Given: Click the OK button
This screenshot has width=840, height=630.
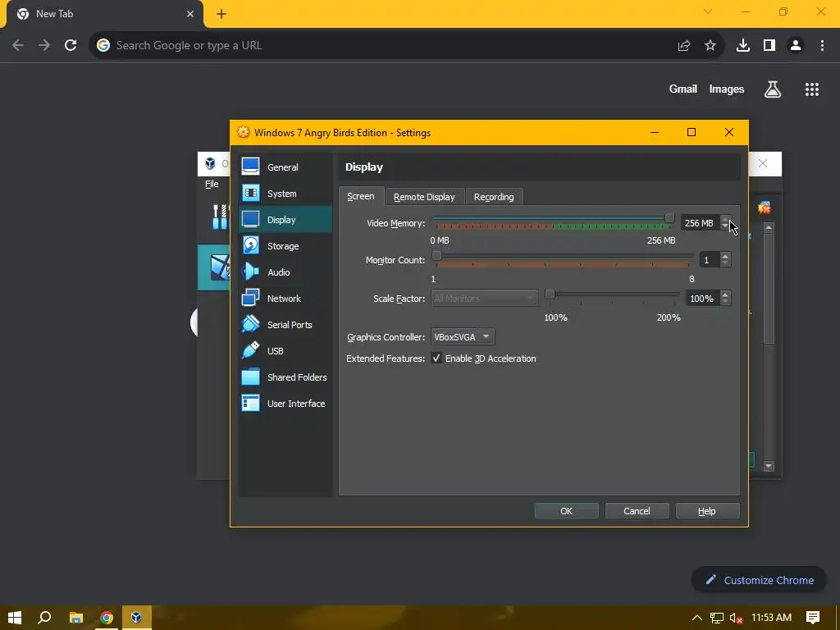Looking at the screenshot, I should pyautogui.click(x=566, y=511).
